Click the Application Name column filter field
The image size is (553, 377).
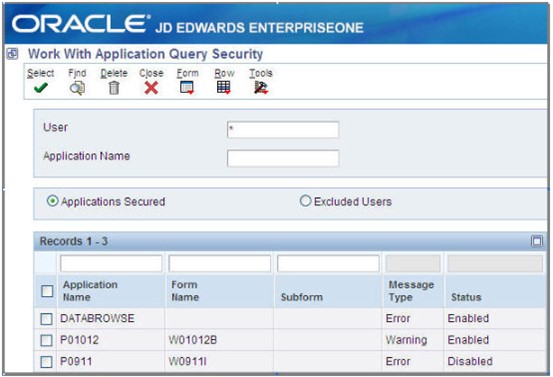tap(111, 263)
